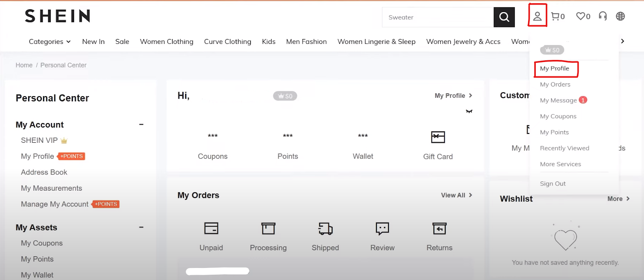Open Manage My Account in the sidebar
This screenshot has height=280, width=644.
click(55, 204)
